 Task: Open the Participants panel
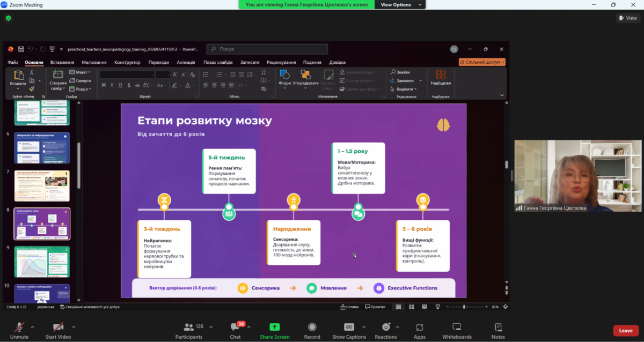(x=189, y=327)
